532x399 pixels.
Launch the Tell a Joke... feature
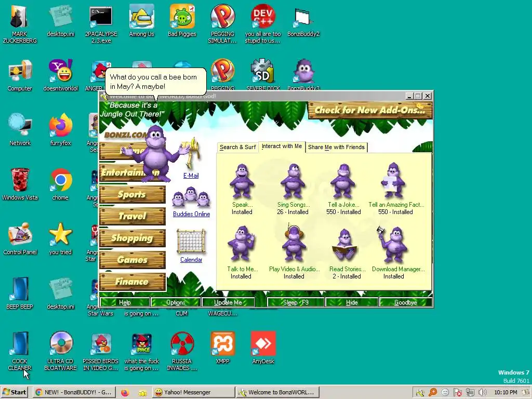coord(343,181)
